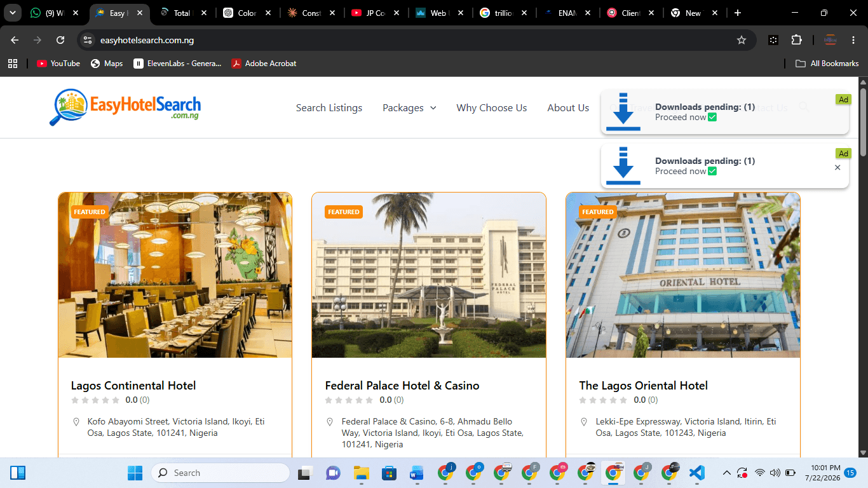Click the address bar URL field
868x488 pixels.
[416, 40]
